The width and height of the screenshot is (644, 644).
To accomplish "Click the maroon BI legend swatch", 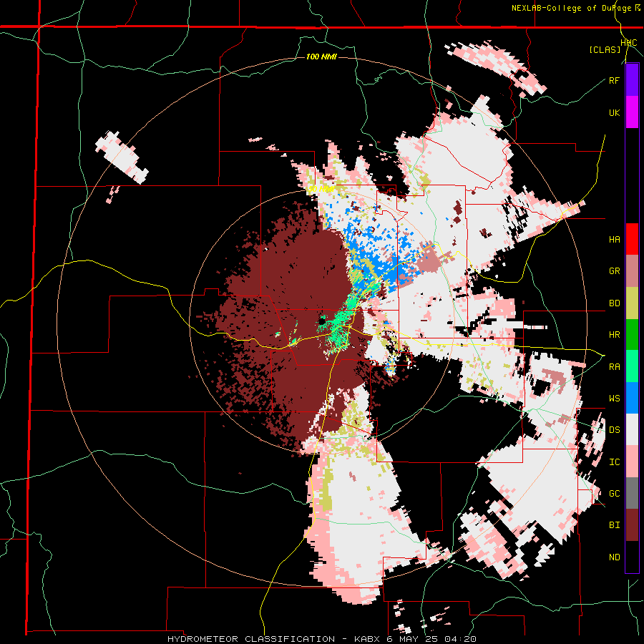I will (632, 525).
